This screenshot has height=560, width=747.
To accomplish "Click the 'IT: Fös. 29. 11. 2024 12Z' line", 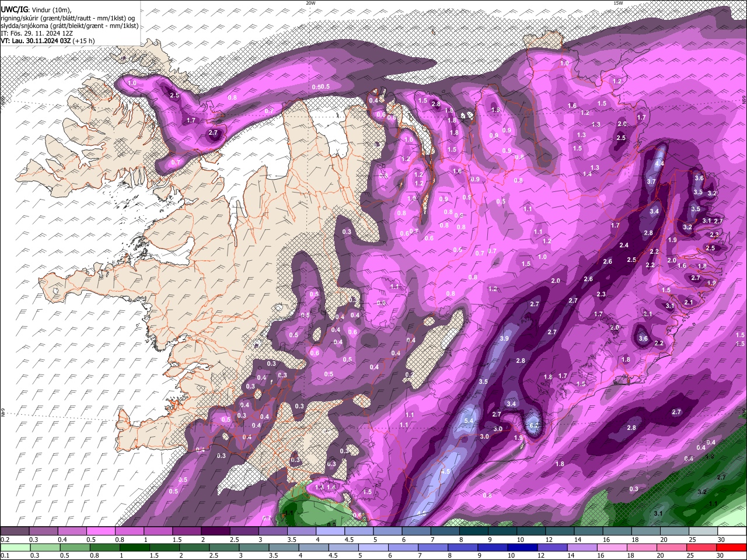I will tap(36, 33).
